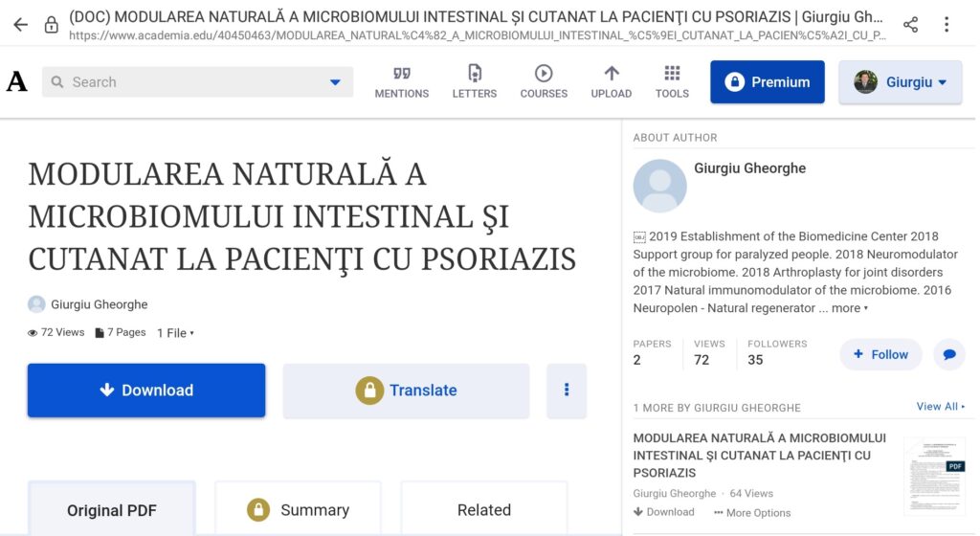This screenshot has width=980, height=536.
Task: Click the View All link
Action: pos(940,407)
